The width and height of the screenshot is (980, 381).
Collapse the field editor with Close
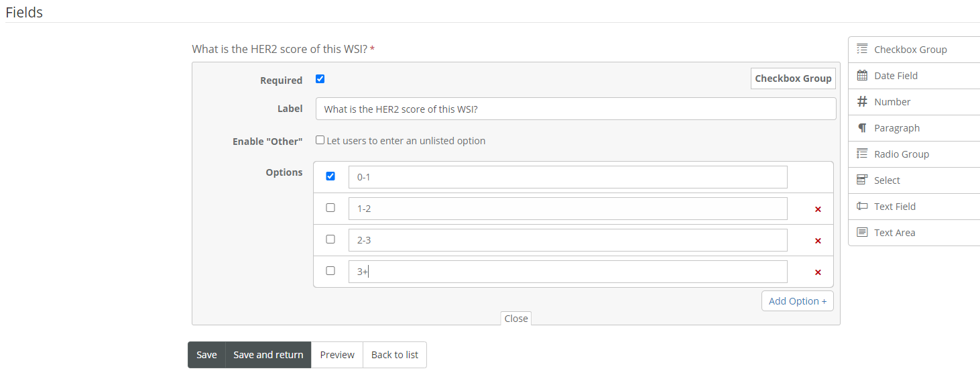pyautogui.click(x=516, y=319)
